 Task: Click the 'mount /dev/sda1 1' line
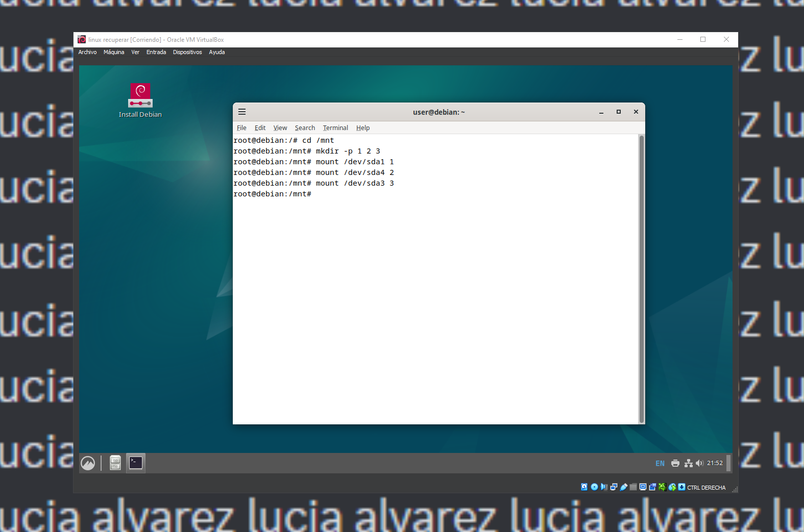(313, 162)
